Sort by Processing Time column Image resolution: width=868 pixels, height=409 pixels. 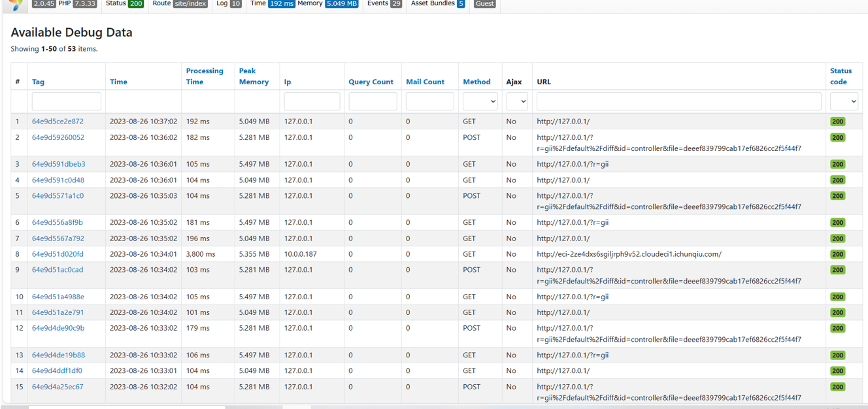205,76
